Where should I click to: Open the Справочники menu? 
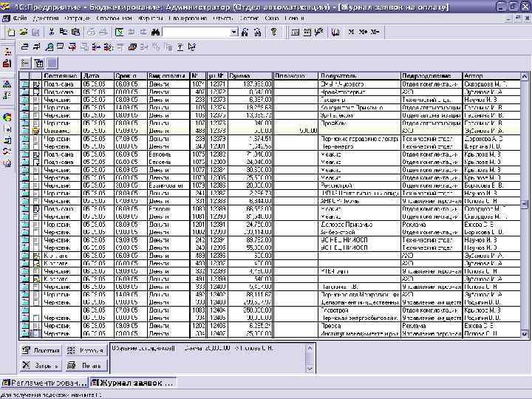click(114, 18)
